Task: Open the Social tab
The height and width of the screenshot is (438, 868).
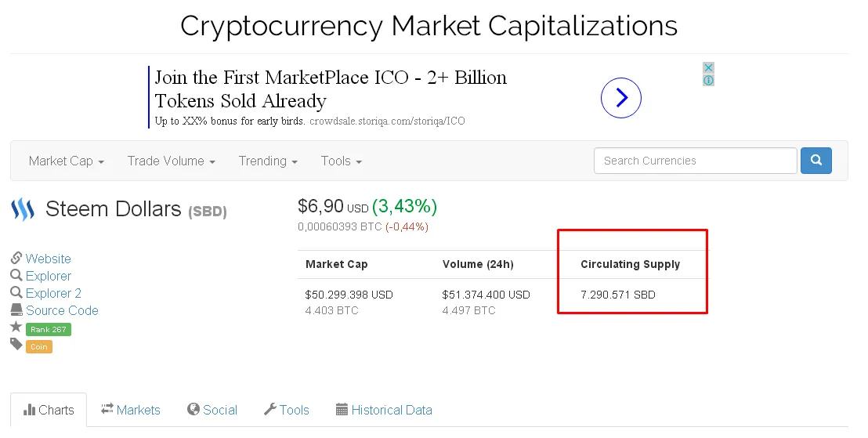Action: click(212, 410)
